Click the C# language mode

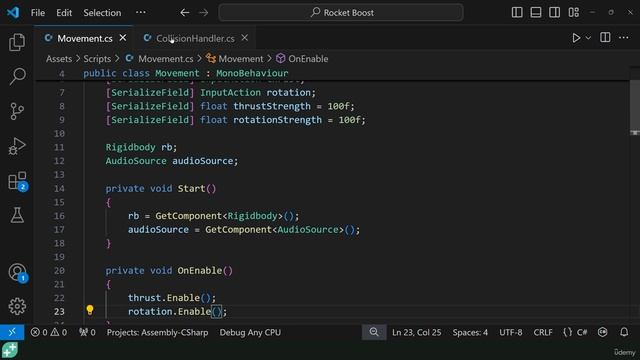(x=582, y=332)
